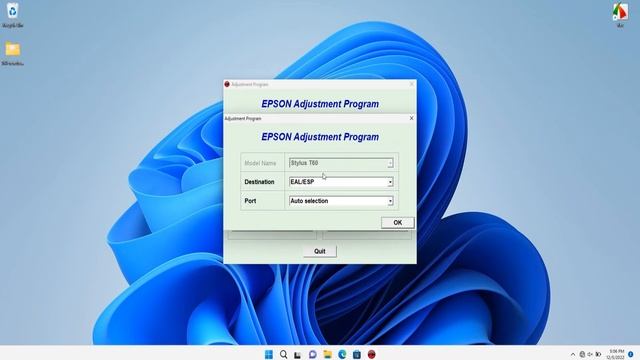Quit the Adjustment Program
The image size is (640, 360).
pos(320,251)
